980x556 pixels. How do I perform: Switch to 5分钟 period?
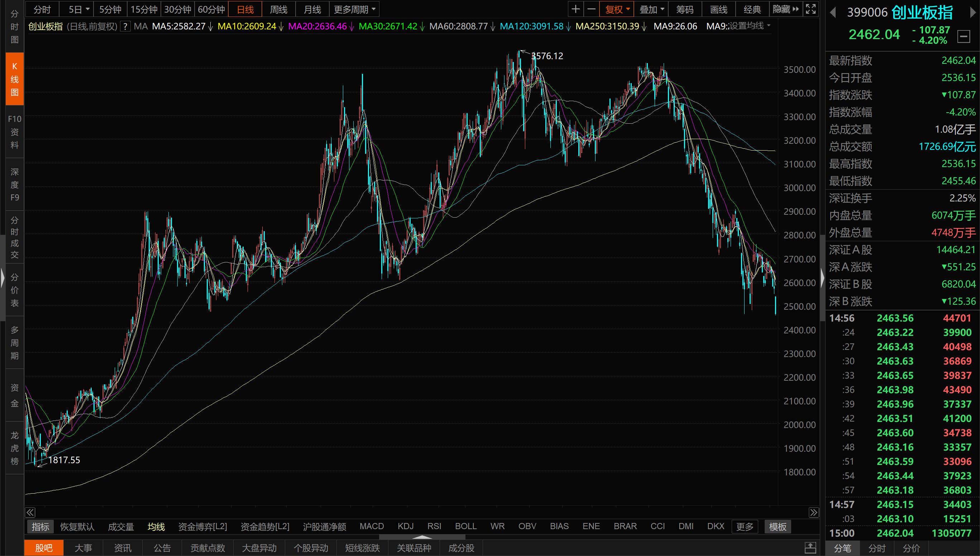pos(110,9)
